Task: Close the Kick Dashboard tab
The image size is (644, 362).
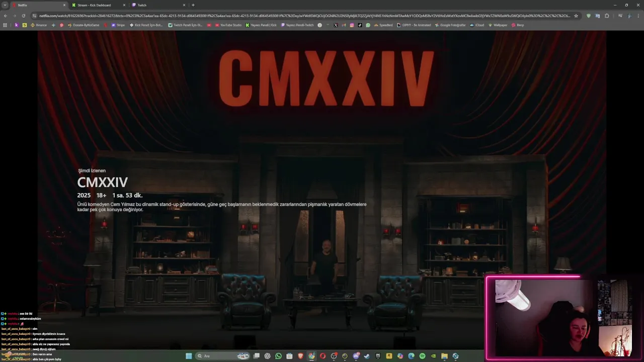Action: pos(124,5)
